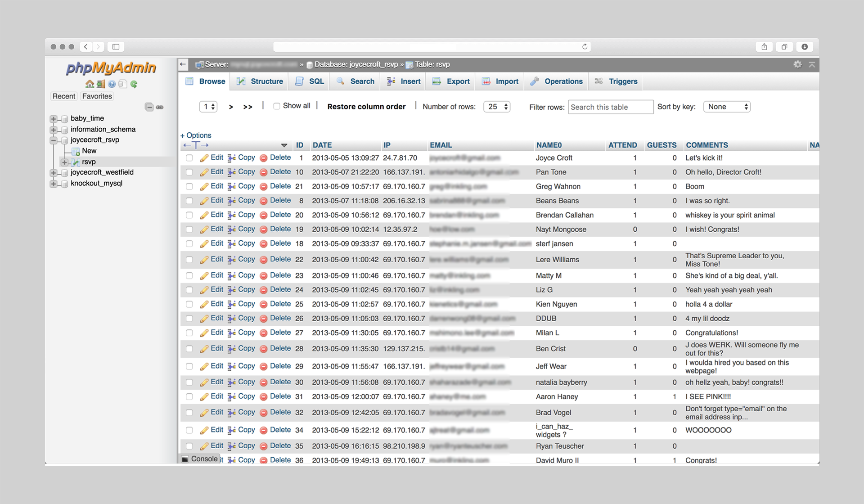The width and height of the screenshot is (864, 504).
Task: Click the browser share icon
Action: pyautogui.click(x=764, y=47)
